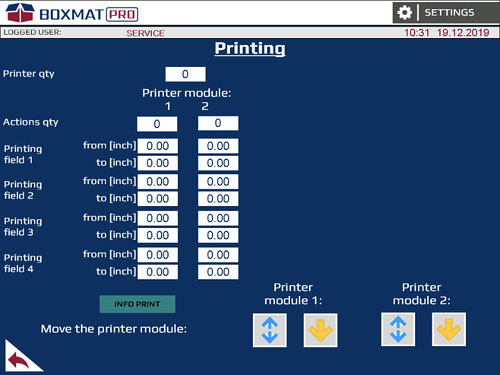Open Settings with the gear icon
The width and height of the screenshot is (500, 375).
(404, 13)
